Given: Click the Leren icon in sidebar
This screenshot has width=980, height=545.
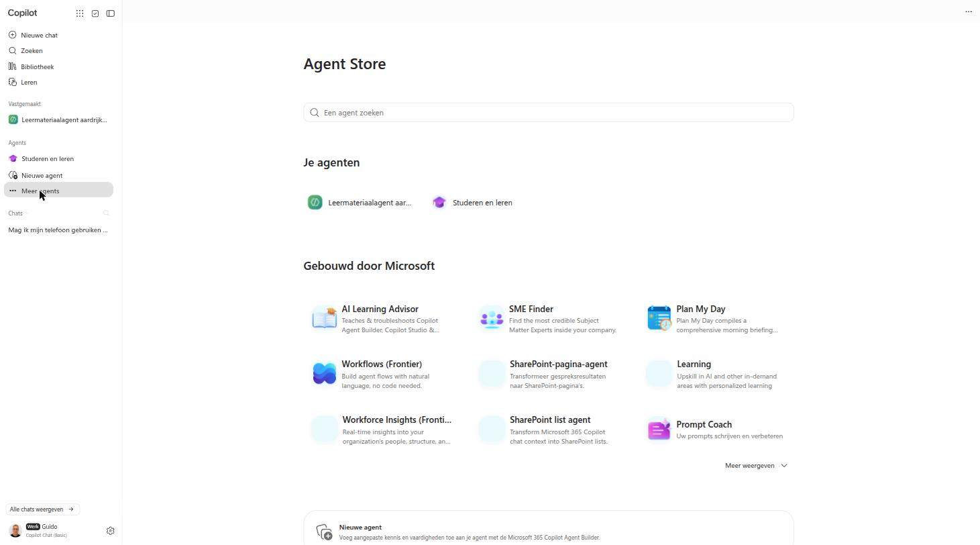Looking at the screenshot, I should (12, 82).
